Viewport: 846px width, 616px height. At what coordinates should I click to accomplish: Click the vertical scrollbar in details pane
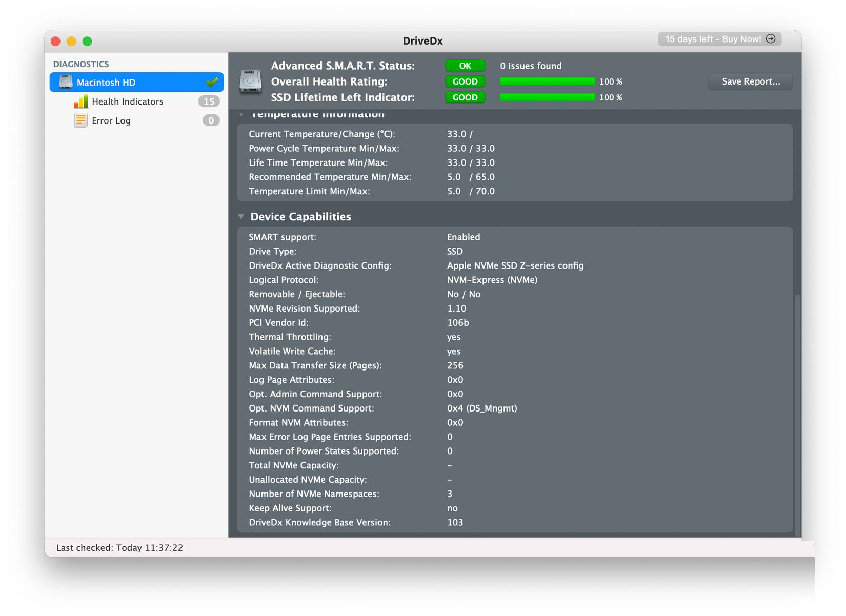797,410
